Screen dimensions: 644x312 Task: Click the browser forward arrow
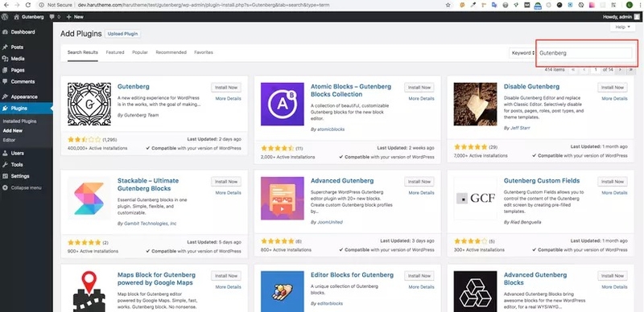[16, 5]
